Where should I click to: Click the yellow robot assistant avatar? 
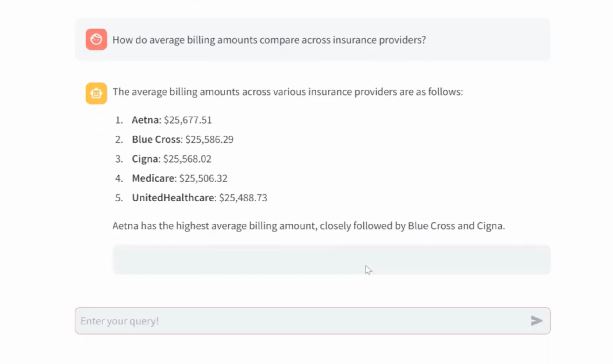tap(96, 94)
